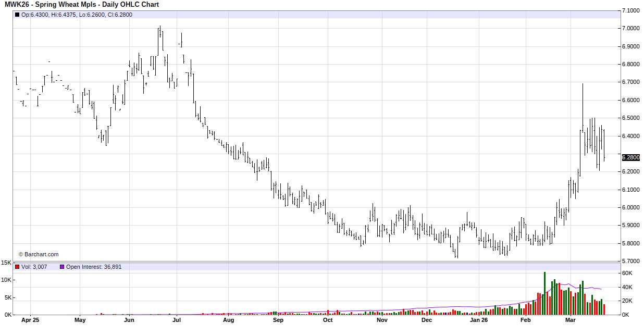Screen dimensions: 644x336
Task: Click the 6.5000 price axis label
Action: pyautogui.click(x=631, y=118)
